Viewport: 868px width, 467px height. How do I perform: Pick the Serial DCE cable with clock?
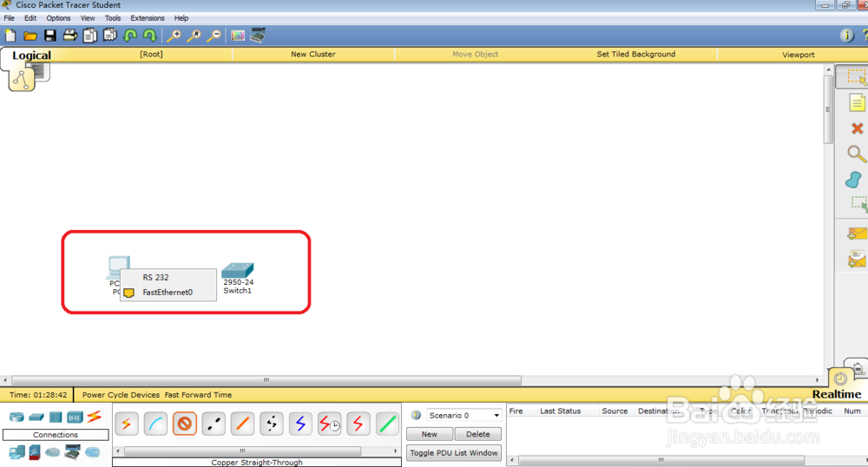click(329, 424)
